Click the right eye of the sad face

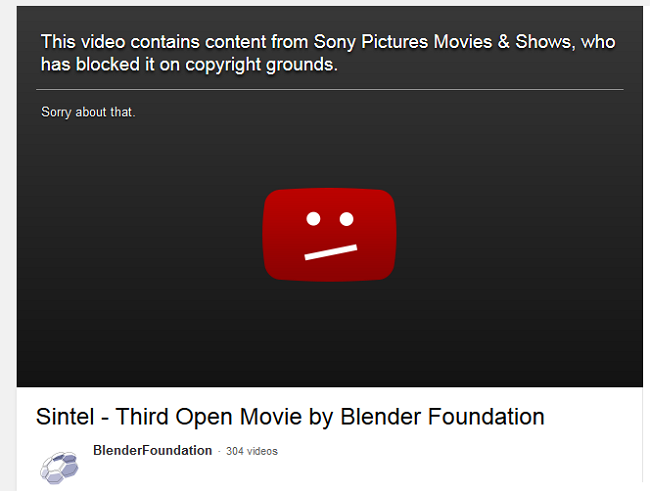coord(347,219)
